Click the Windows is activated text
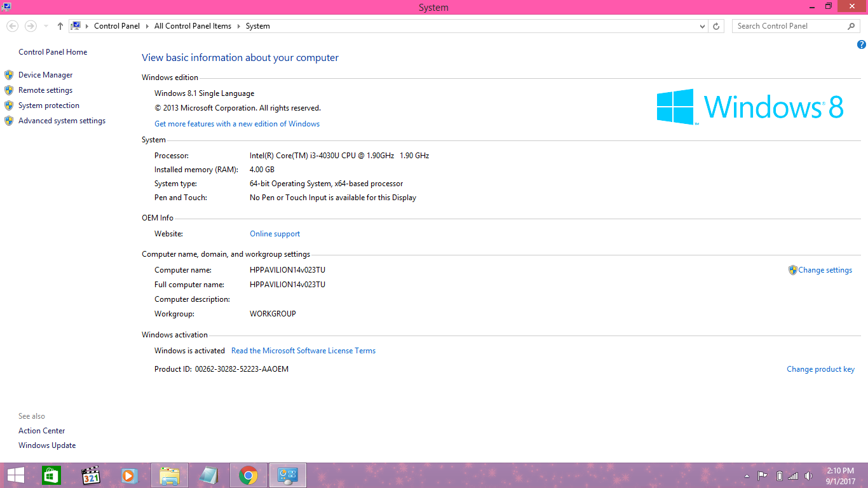This screenshot has height=488, width=868. 190,351
